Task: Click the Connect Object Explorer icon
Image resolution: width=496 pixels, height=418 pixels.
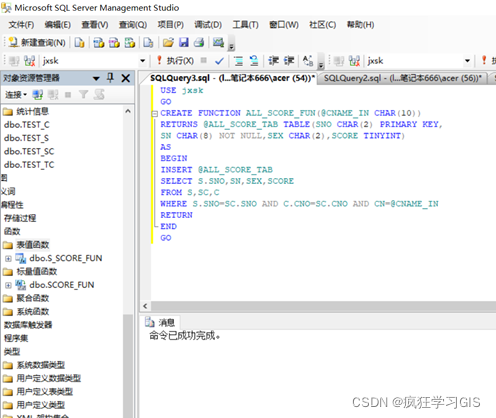Action: point(37,95)
